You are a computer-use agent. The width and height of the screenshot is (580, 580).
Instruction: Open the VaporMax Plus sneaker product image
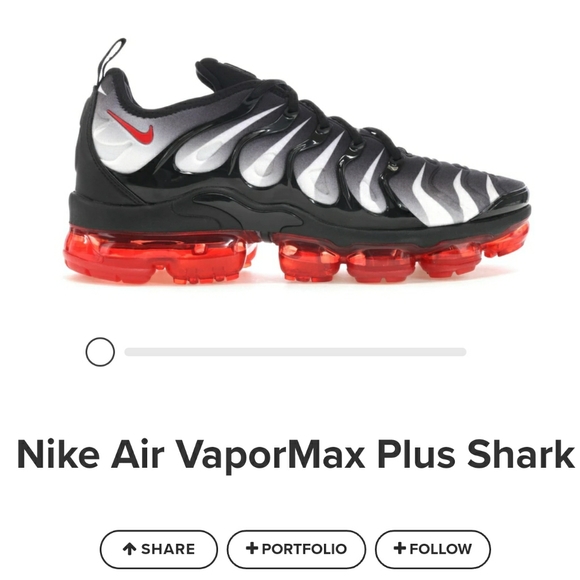tap(298, 161)
